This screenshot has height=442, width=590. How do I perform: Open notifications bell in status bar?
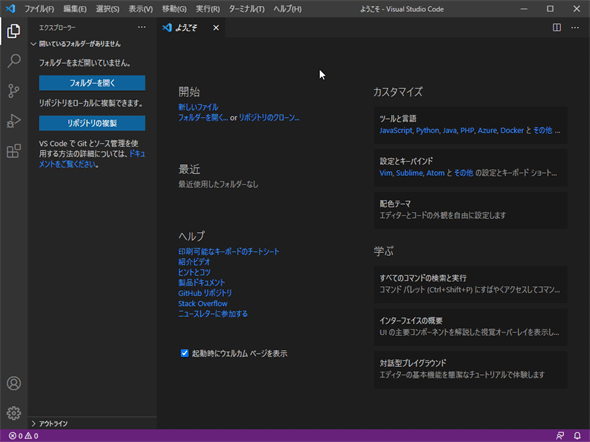click(577, 436)
